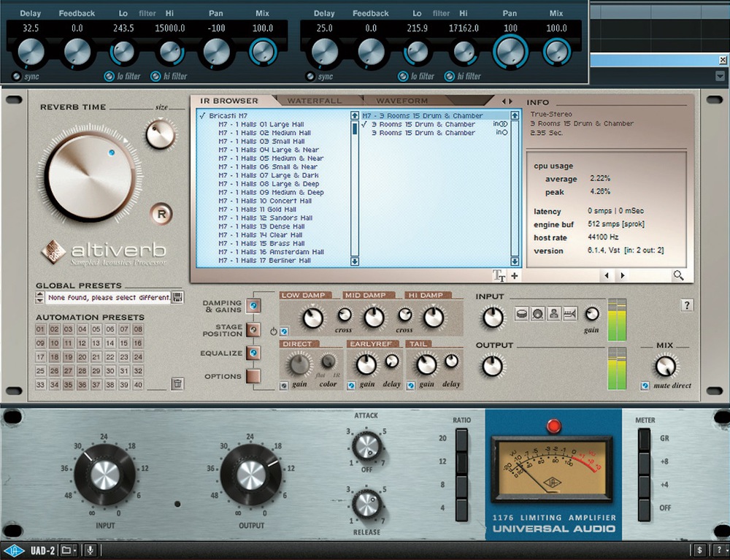
Task: Select the vocalist input test sound
Action: tap(553, 314)
